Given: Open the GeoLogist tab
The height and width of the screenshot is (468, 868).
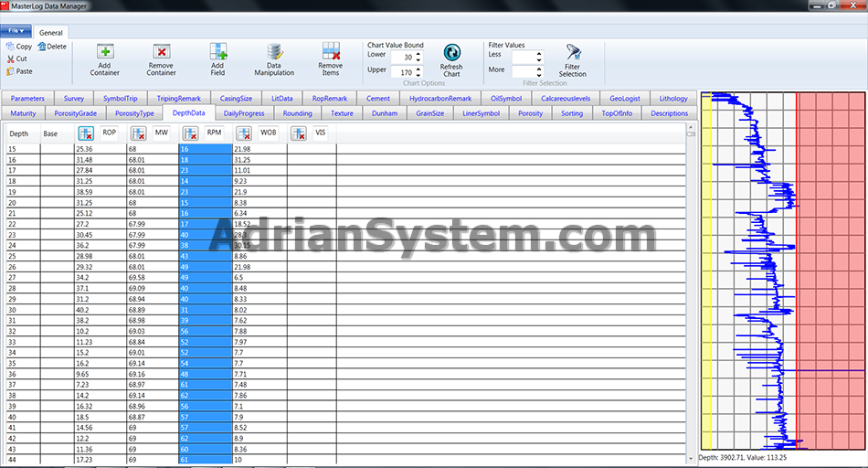Looking at the screenshot, I should (625, 99).
